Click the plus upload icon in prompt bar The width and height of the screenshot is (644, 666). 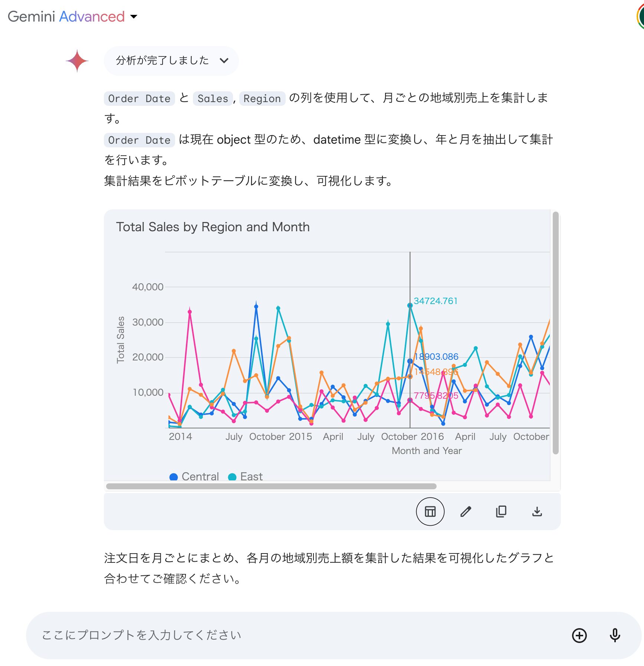579,636
